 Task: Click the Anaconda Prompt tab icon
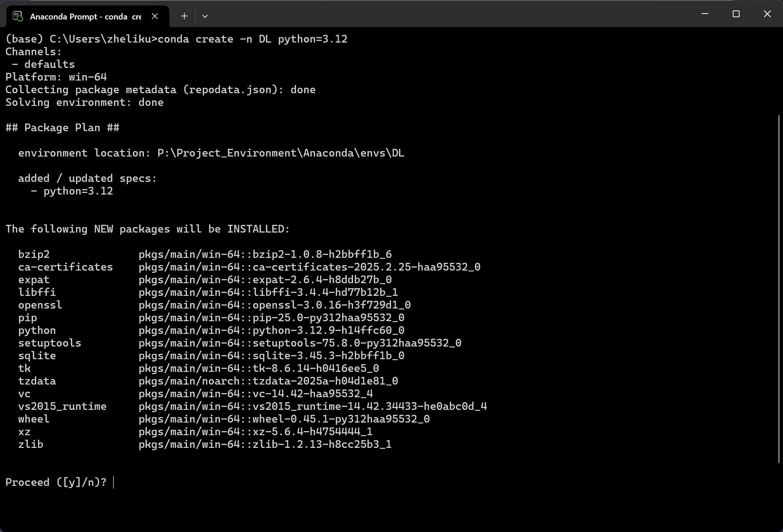18,16
